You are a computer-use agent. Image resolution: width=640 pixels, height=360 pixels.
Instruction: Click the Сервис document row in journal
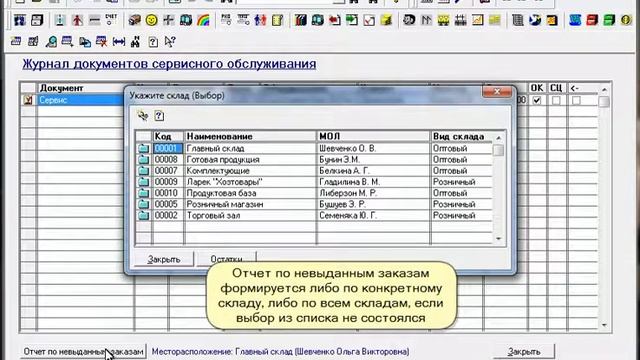click(80, 100)
